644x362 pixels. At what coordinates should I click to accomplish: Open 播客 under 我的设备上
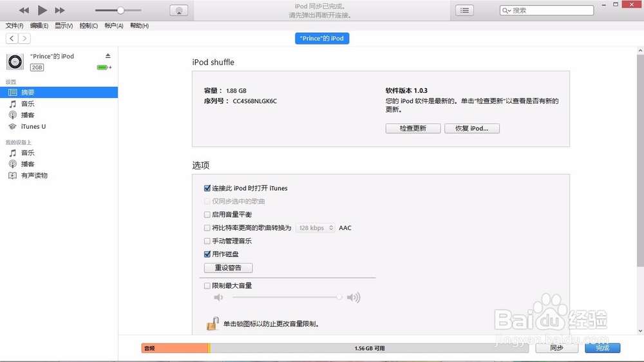pos(59,164)
